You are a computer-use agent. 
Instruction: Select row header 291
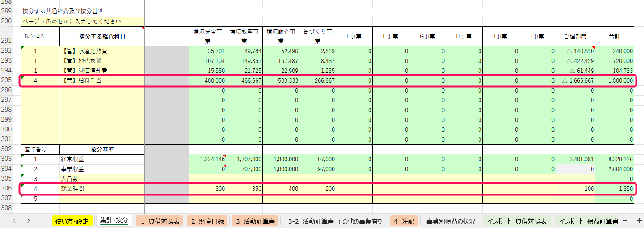(7, 36)
